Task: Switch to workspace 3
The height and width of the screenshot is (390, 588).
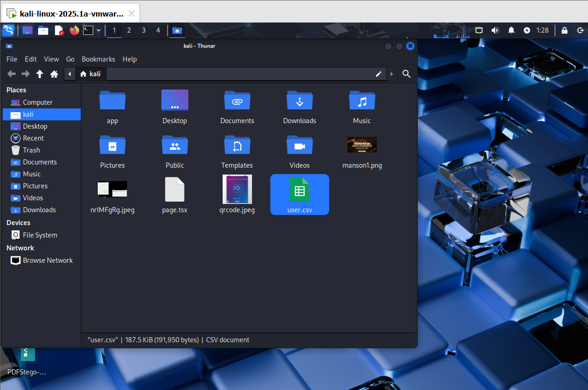Action: (x=144, y=30)
